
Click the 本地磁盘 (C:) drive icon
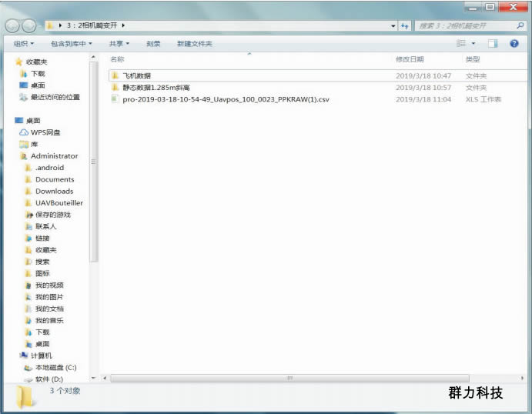point(28,368)
